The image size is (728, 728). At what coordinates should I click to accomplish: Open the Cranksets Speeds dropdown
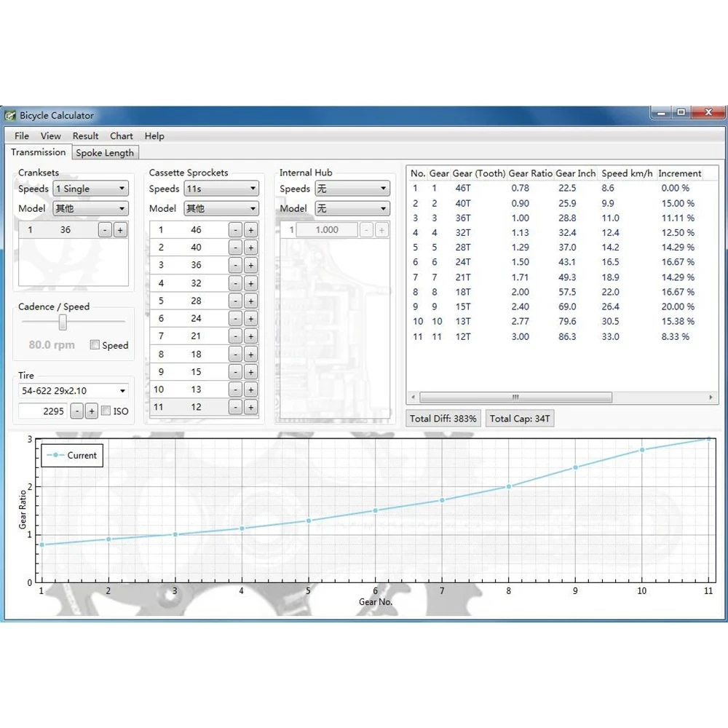(90, 189)
